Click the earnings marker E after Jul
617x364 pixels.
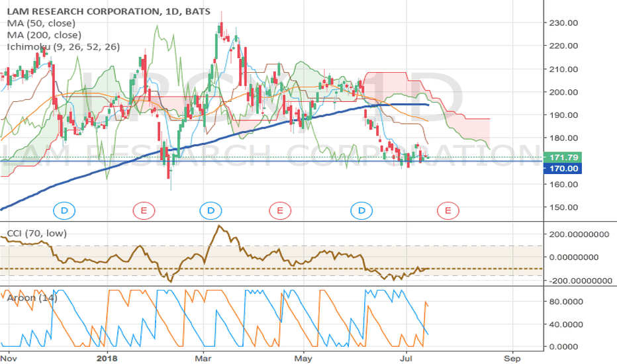click(x=448, y=210)
